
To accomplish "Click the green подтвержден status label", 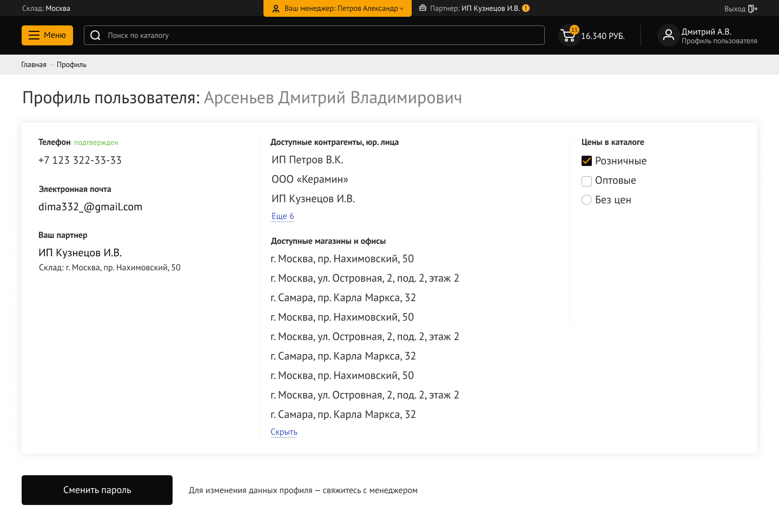I will [x=96, y=143].
